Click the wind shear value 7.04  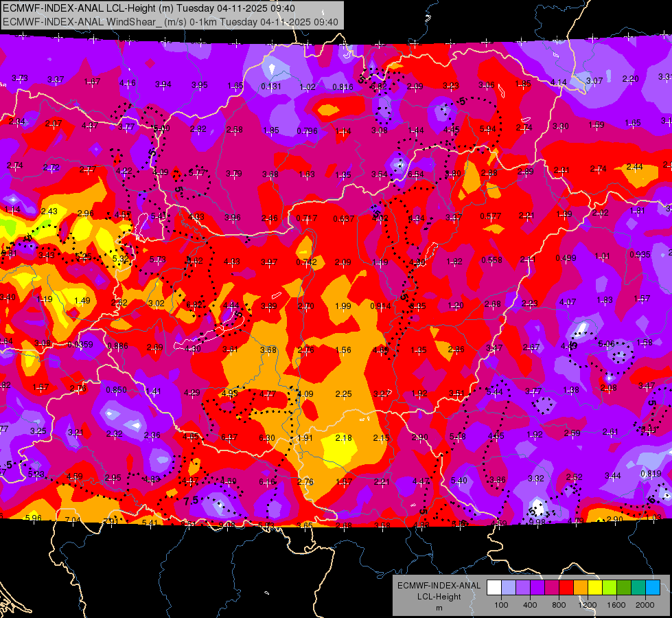click(x=73, y=520)
